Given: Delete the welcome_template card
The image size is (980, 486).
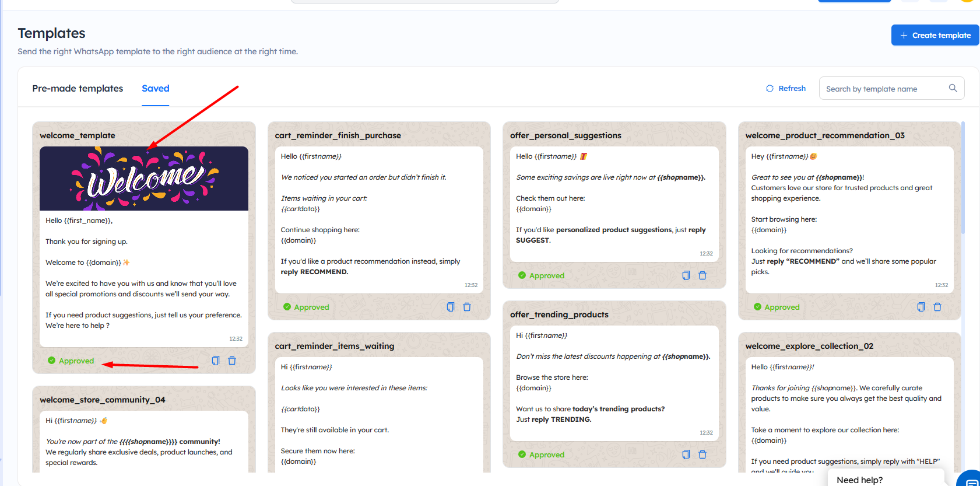Looking at the screenshot, I should (232, 361).
